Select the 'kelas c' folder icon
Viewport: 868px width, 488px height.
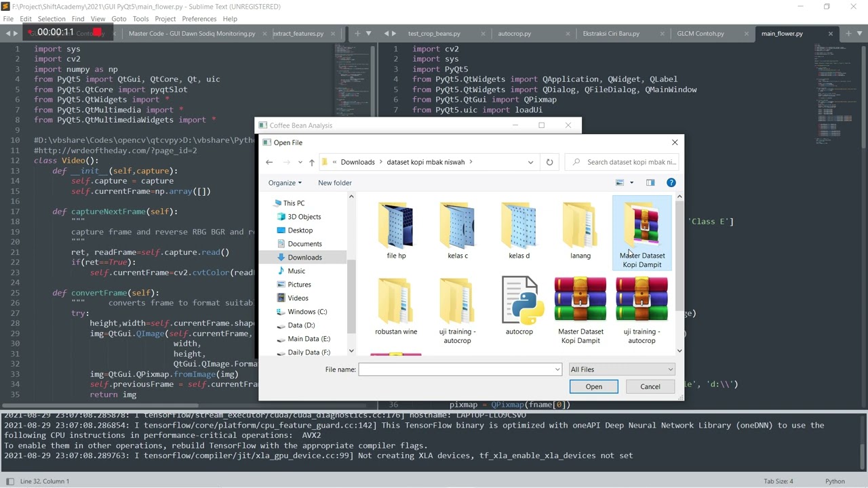458,226
